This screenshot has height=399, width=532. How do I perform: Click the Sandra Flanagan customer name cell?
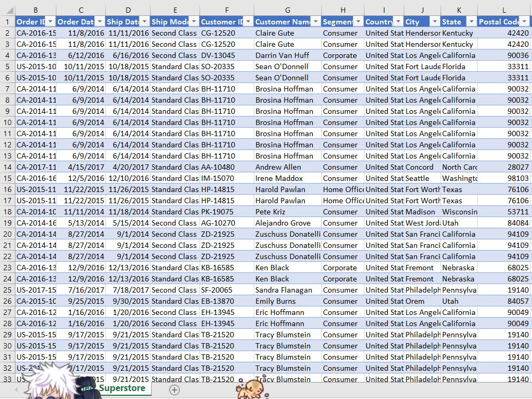coord(288,290)
